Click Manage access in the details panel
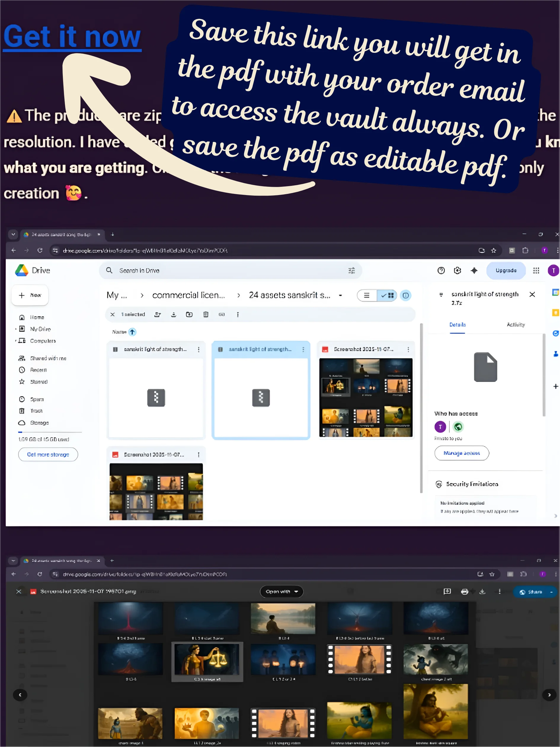 pyautogui.click(x=461, y=453)
